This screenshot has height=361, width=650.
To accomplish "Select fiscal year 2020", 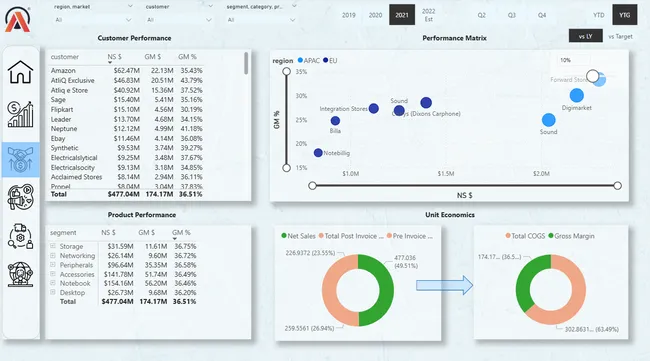I will pos(375,15).
